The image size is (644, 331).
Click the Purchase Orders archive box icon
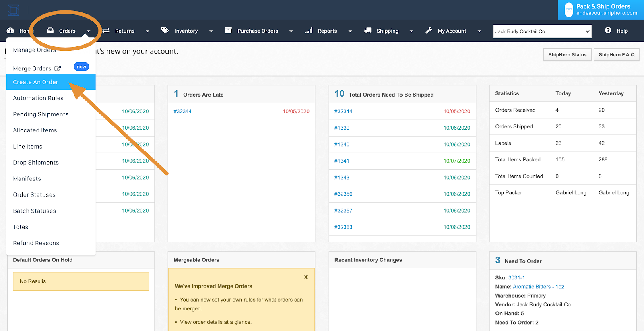(x=228, y=30)
